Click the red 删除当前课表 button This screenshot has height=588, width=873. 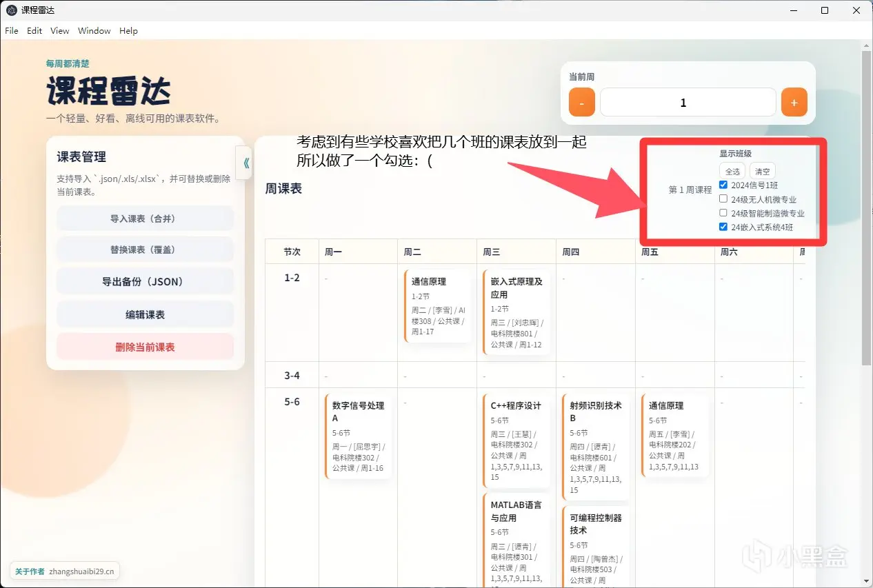point(145,347)
